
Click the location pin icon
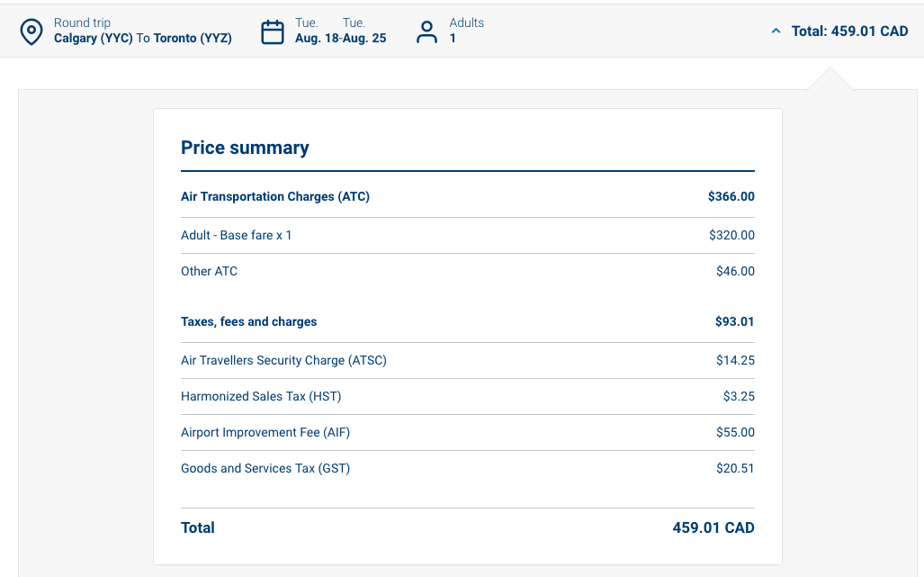point(31,32)
